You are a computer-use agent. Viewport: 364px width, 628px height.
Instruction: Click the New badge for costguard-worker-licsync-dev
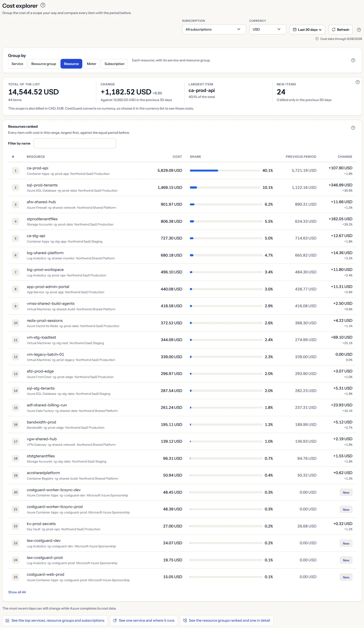pos(346,493)
